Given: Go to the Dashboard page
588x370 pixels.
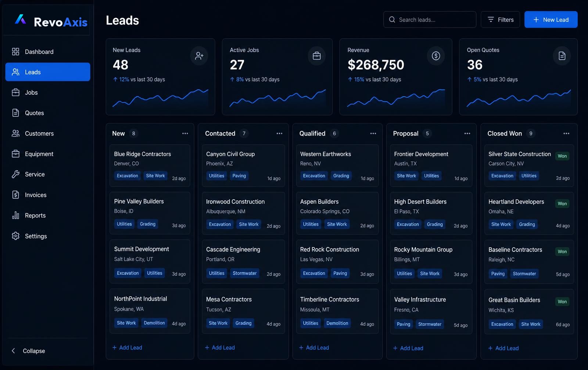Looking at the screenshot, I should 48,52.
